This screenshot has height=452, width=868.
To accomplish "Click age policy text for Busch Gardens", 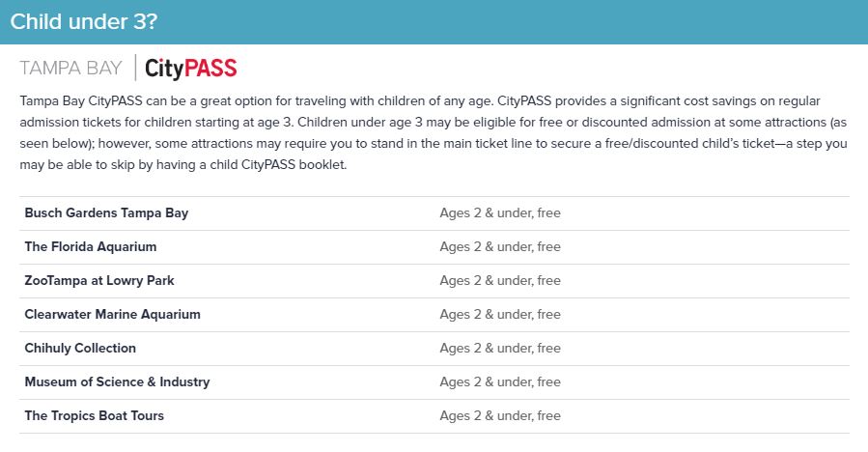I will click(x=499, y=213).
